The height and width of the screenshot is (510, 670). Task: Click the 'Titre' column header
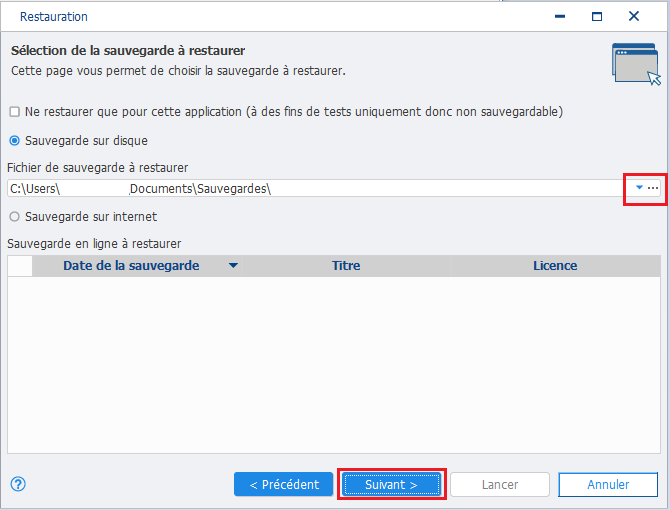tap(346, 266)
